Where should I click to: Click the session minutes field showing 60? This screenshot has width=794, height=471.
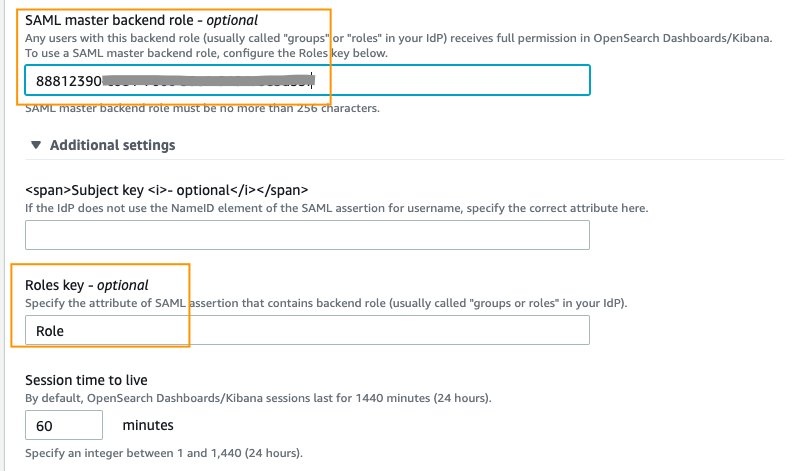pos(64,425)
